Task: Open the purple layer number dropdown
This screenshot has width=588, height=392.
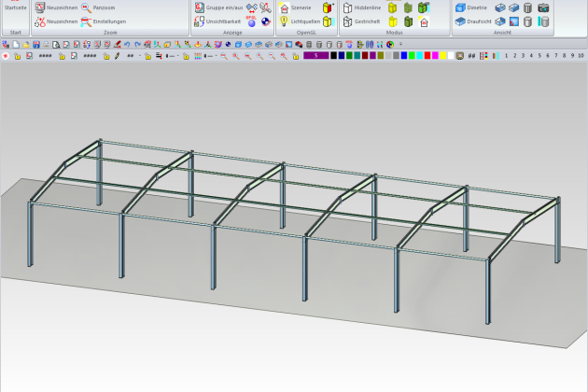Action: click(315, 56)
